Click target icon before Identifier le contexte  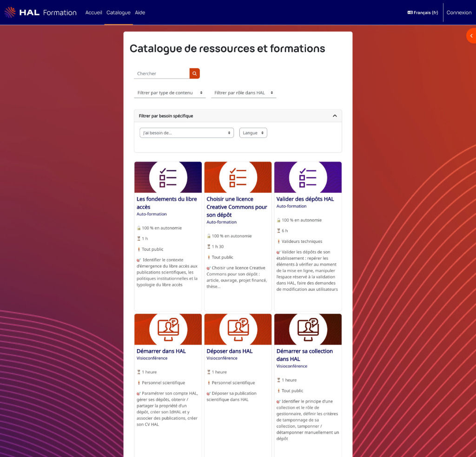[139, 260]
